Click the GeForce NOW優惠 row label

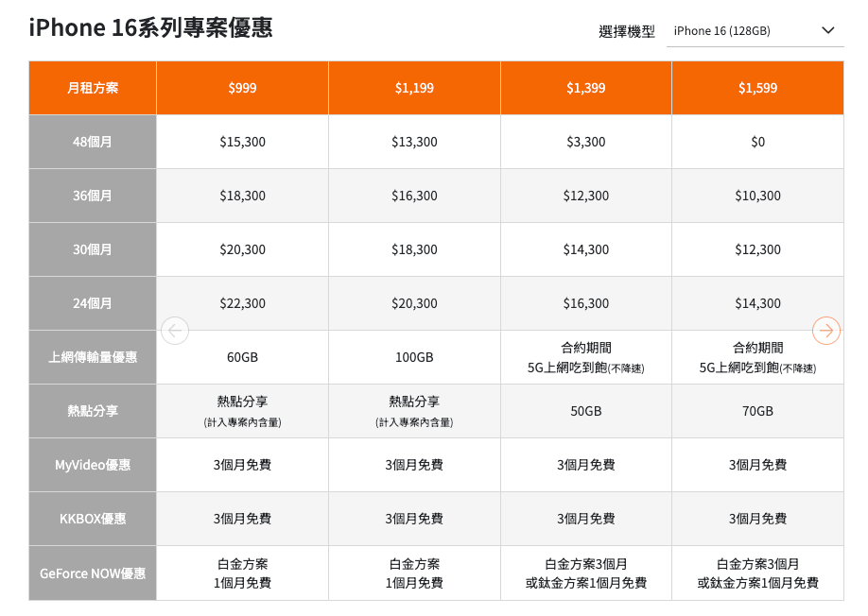tap(93, 573)
